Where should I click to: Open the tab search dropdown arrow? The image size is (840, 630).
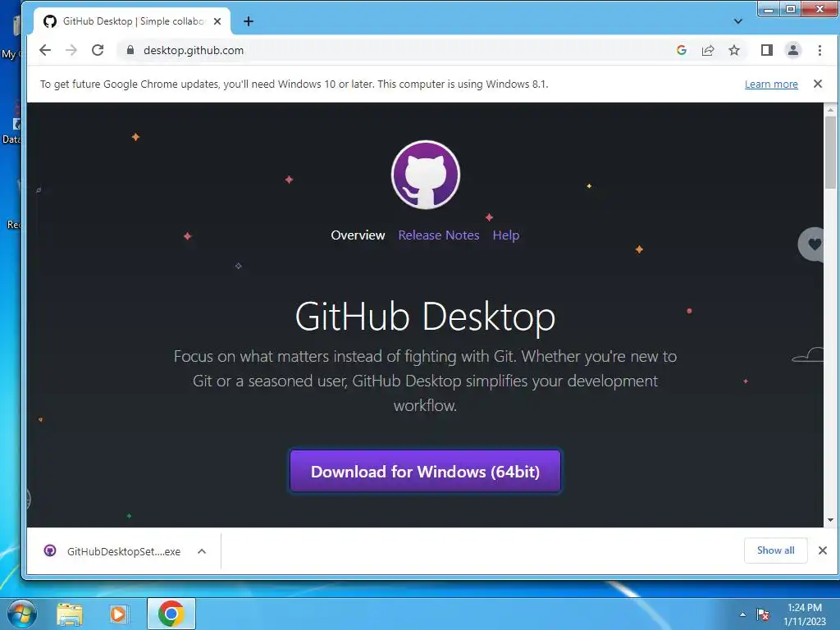pos(737,21)
